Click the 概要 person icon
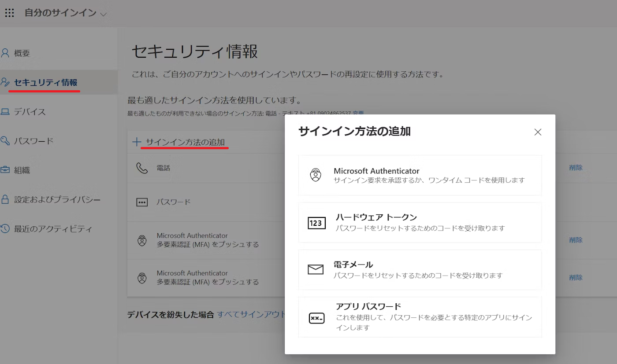 click(5, 53)
